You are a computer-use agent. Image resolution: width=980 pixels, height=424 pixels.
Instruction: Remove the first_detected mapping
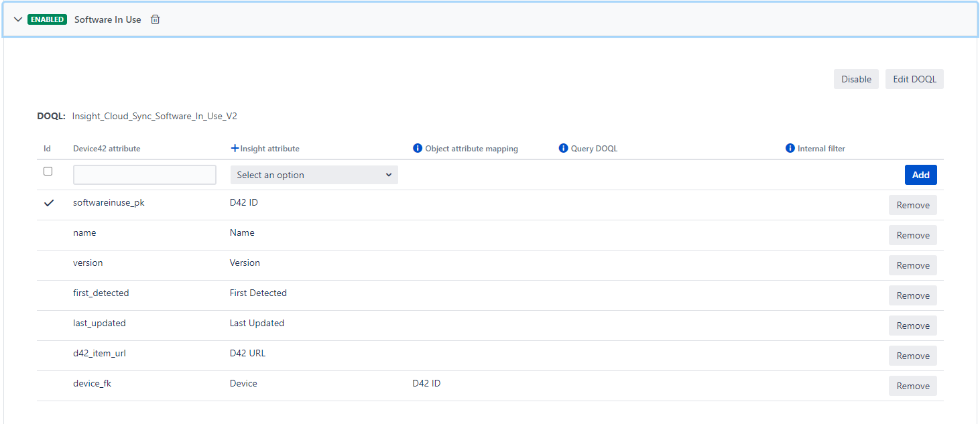(x=912, y=295)
